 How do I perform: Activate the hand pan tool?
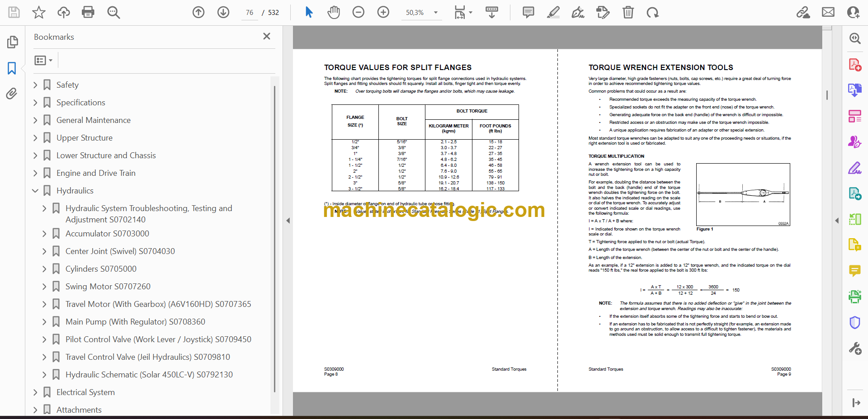(334, 12)
